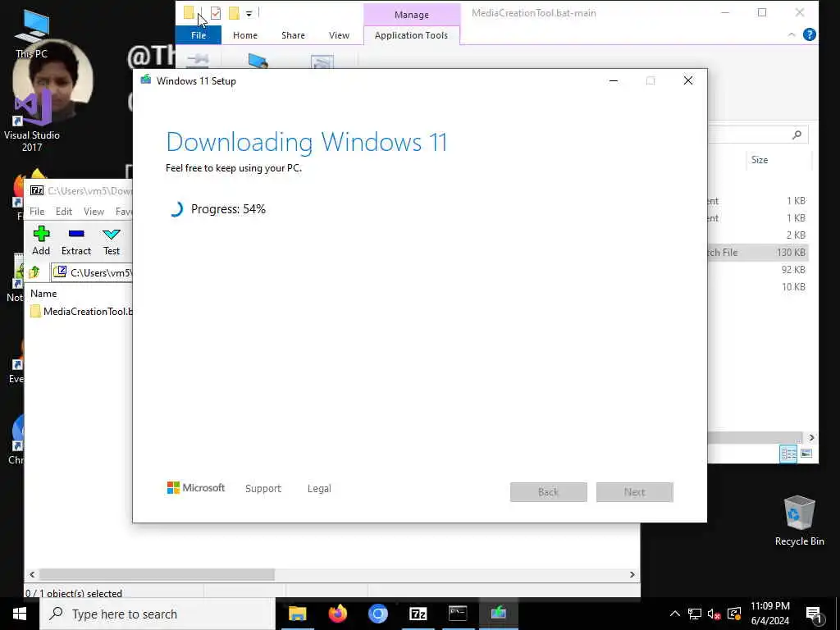Click the Windows 11 Setup title bar icon

click(146, 80)
